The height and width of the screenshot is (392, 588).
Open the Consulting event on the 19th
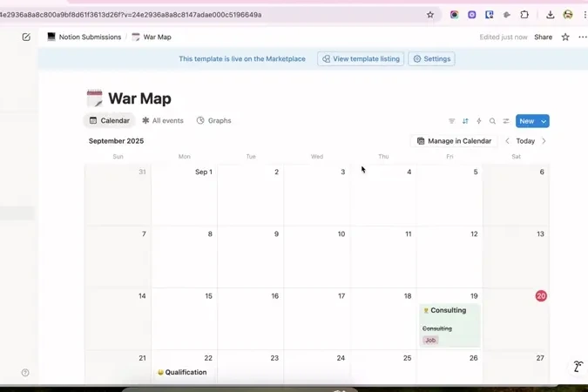click(x=449, y=325)
